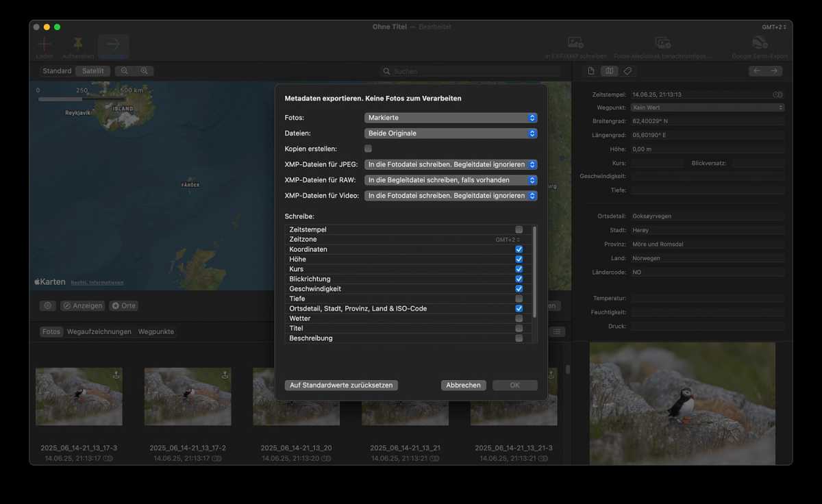This screenshot has height=504, width=822.
Task: Open the GMT+2 timezone menu in title bar
Action: tap(774, 27)
